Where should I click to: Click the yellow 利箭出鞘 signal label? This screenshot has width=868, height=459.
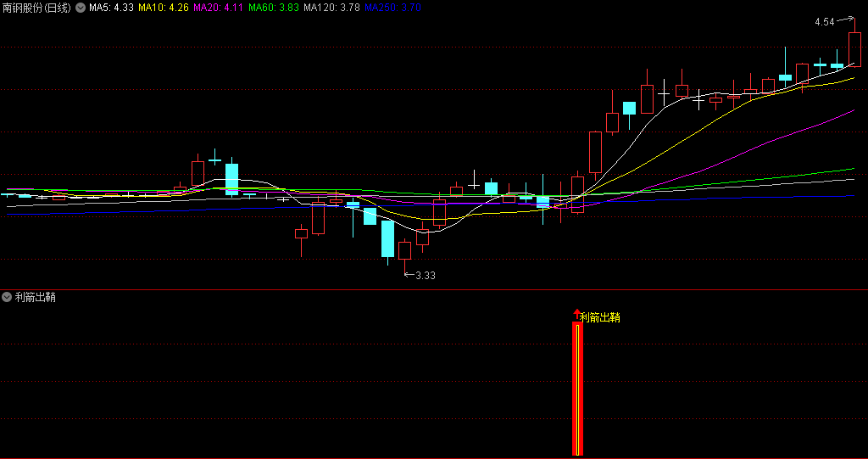pos(599,317)
